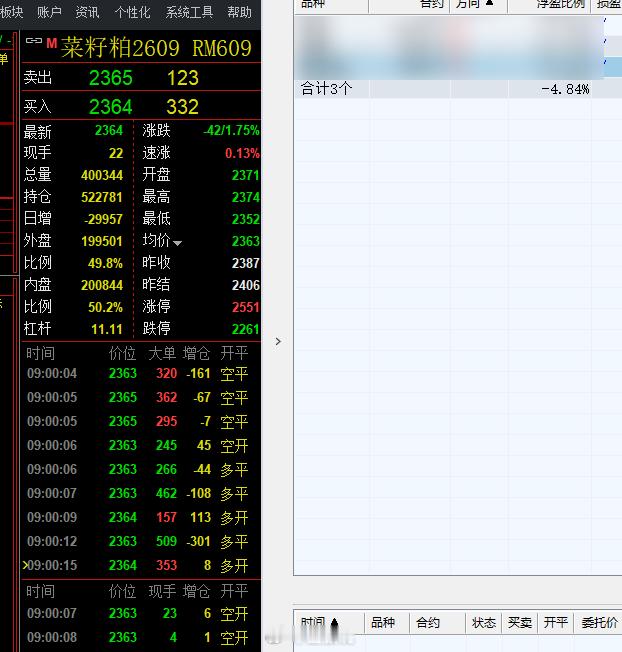Select the big order row with volume 295

coord(141,422)
